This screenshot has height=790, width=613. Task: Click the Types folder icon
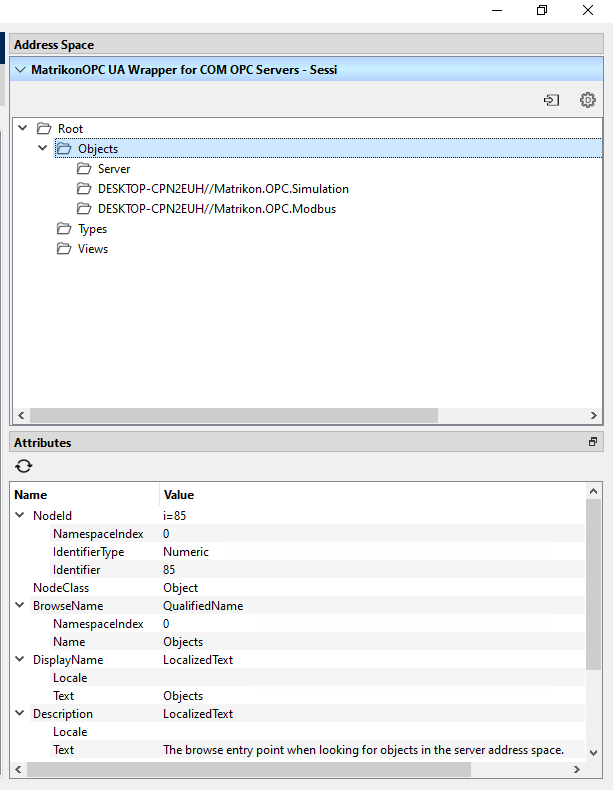point(64,229)
